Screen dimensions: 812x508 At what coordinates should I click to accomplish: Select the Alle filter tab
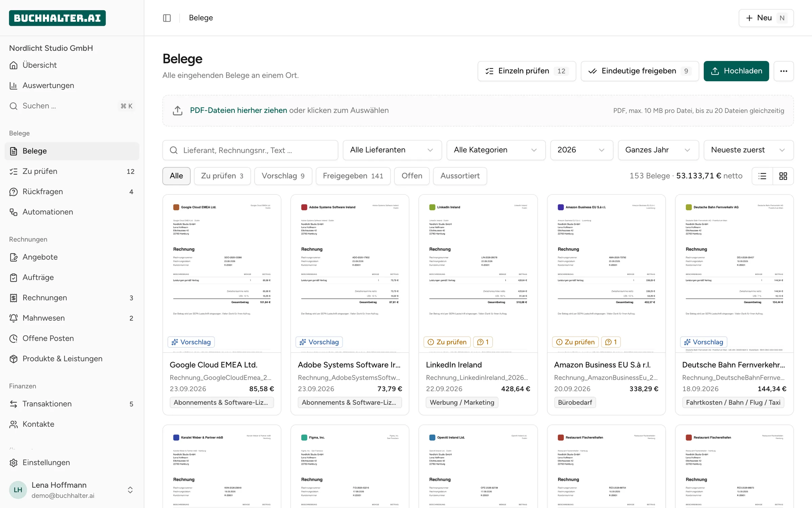(x=176, y=176)
